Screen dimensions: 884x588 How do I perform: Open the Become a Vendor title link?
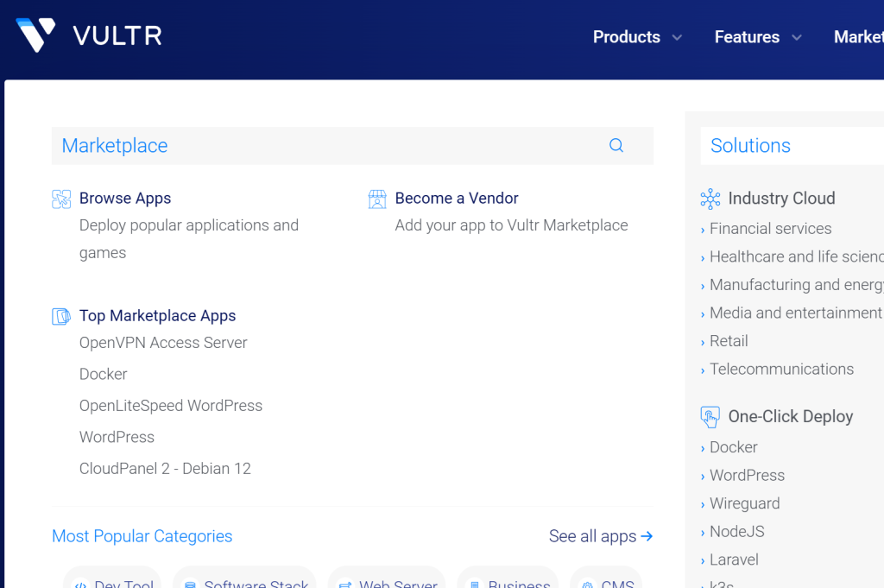point(457,199)
